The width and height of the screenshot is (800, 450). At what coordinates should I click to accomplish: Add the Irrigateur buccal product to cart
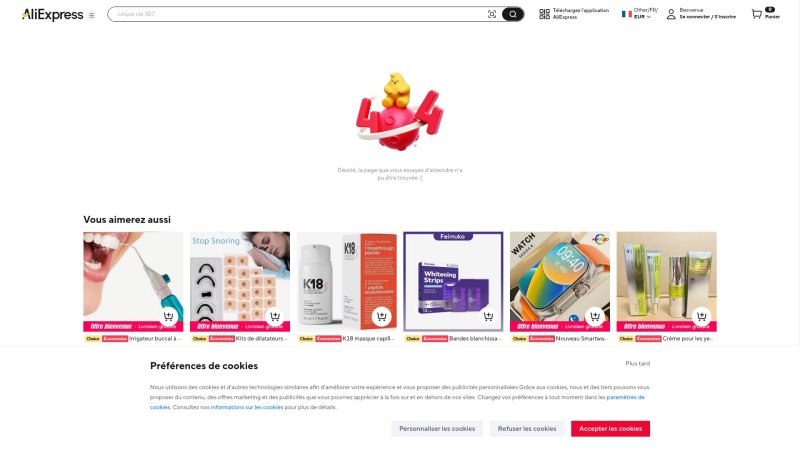pos(168,316)
